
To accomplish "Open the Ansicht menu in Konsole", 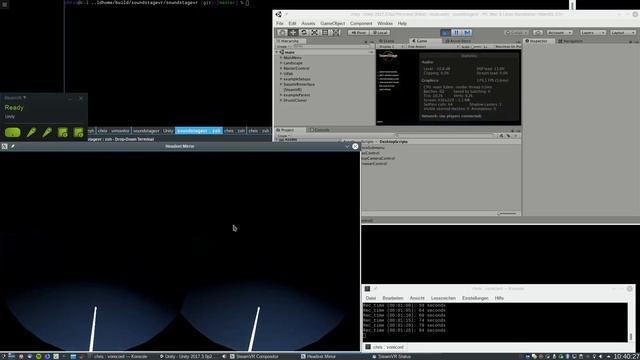I will pyautogui.click(x=417, y=298).
